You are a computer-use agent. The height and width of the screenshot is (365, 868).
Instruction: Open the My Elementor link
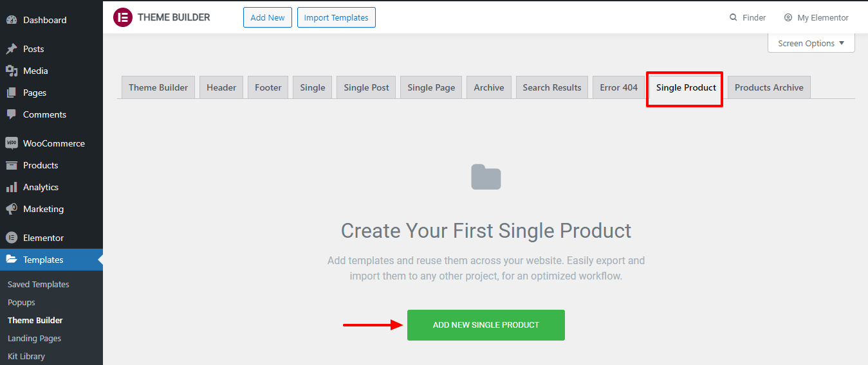point(816,17)
